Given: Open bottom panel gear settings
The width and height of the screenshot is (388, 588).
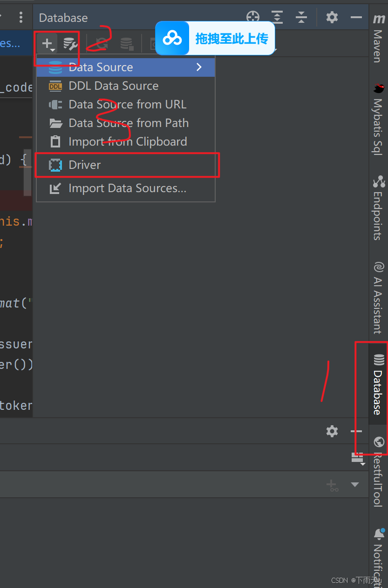Looking at the screenshot, I should (332, 431).
